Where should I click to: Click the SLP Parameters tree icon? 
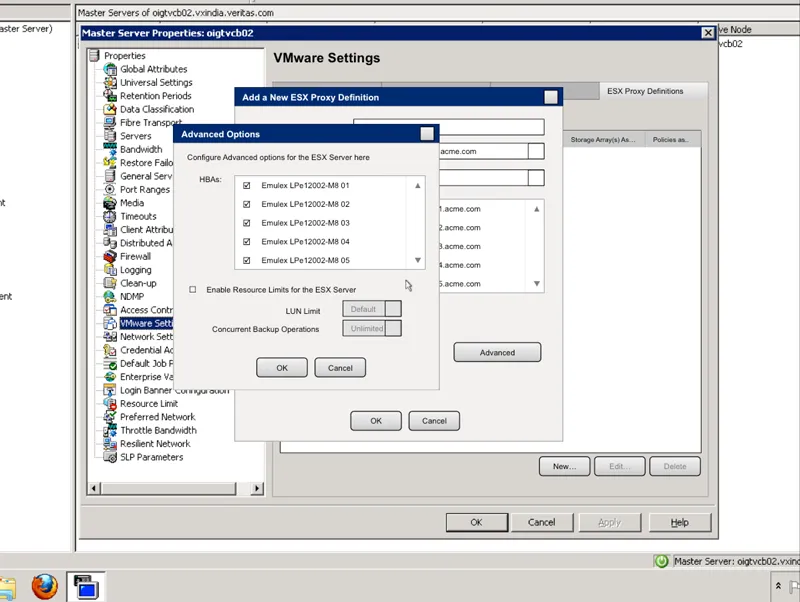coord(110,457)
